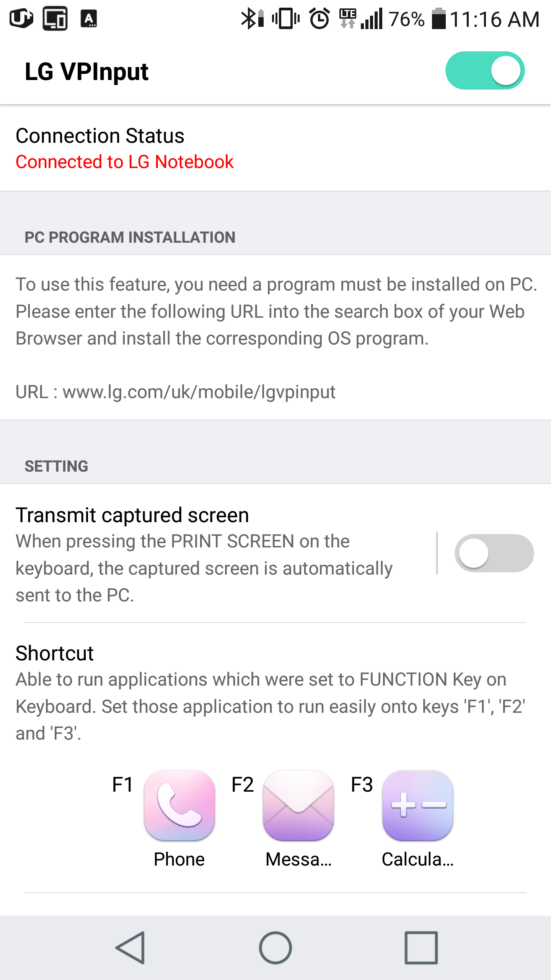Tap the www.lg.com/uk/mobile/lgvpinput URL
This screenshot has width=551, height=980.
[x=199, y=392]
